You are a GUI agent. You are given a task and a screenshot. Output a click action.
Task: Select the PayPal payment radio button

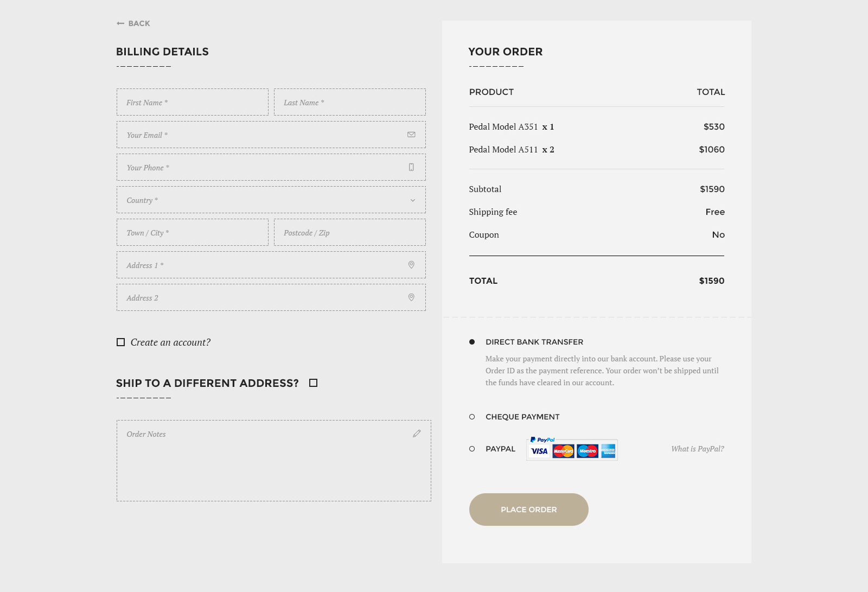pos(472,449)
